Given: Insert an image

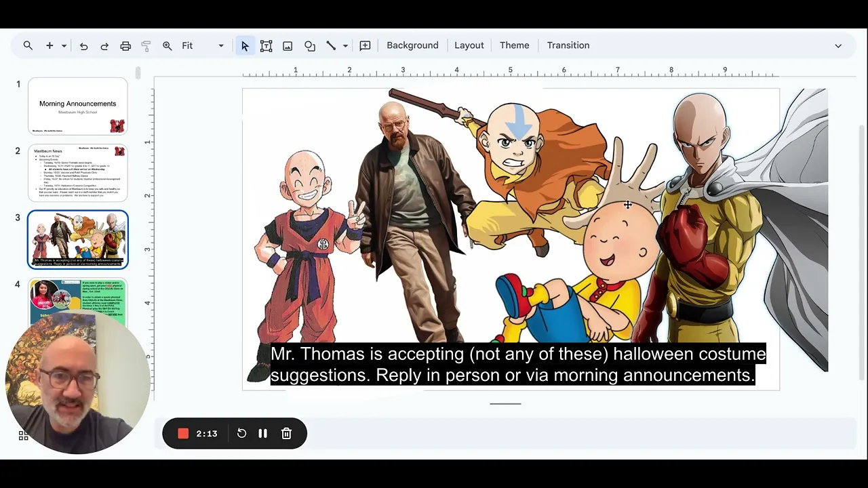Looking at the screenshot, I should [288, 45].
